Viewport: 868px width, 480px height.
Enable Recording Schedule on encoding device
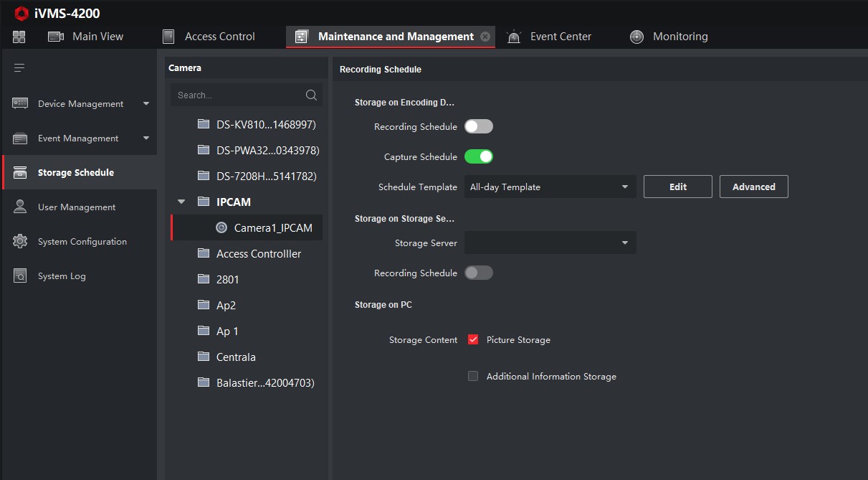(x=478, y=127)
